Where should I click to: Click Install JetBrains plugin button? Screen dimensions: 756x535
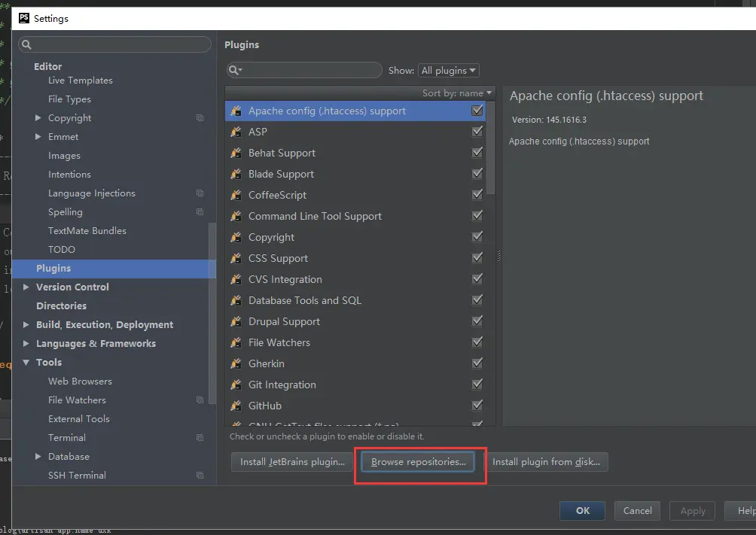click(292, 462)
